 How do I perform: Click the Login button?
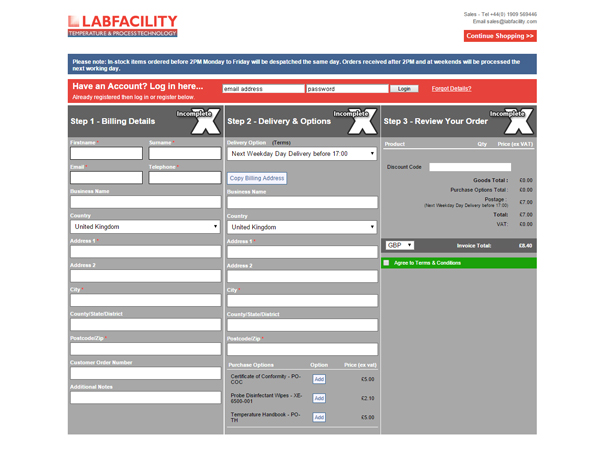coord(404,89)
